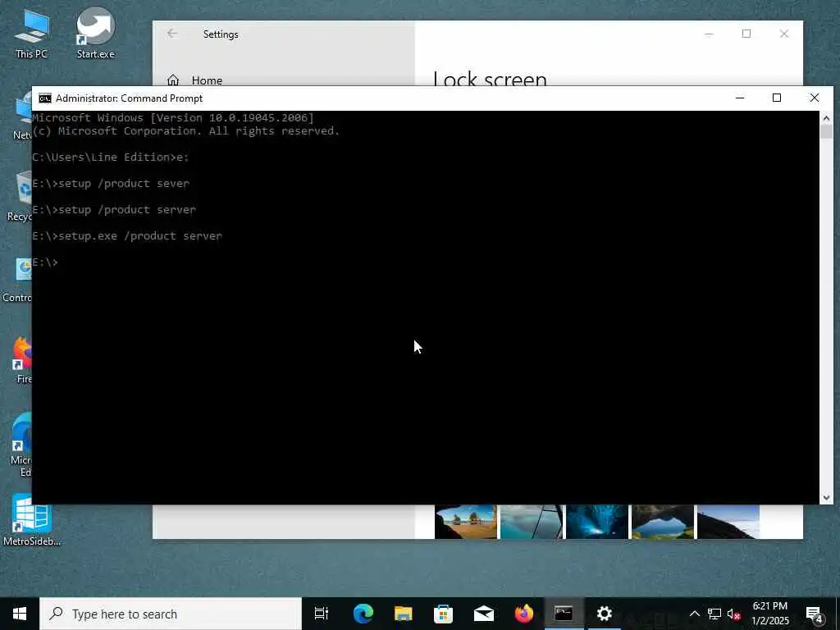Select the blue ice cave lock screen thumbnail

[x=597, y=521]
